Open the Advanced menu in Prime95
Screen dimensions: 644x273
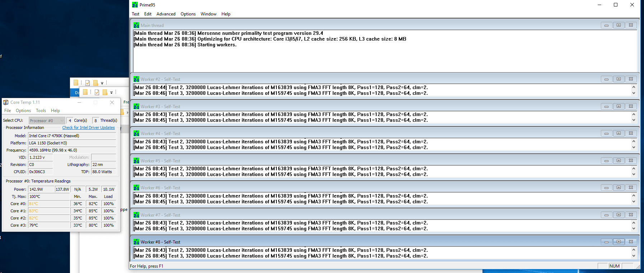[166, 14]
